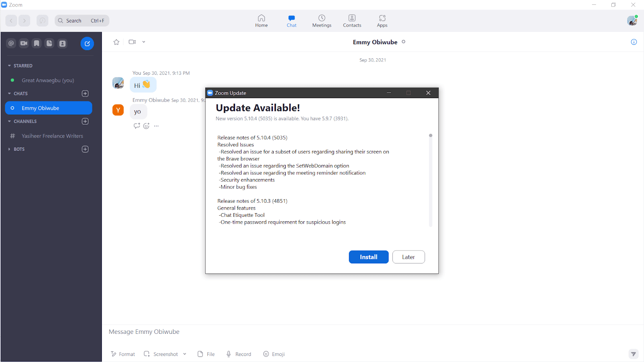Dismiss the update by clicking Later
The height and width of the screenshot is (362, 644).
(409, 257)
